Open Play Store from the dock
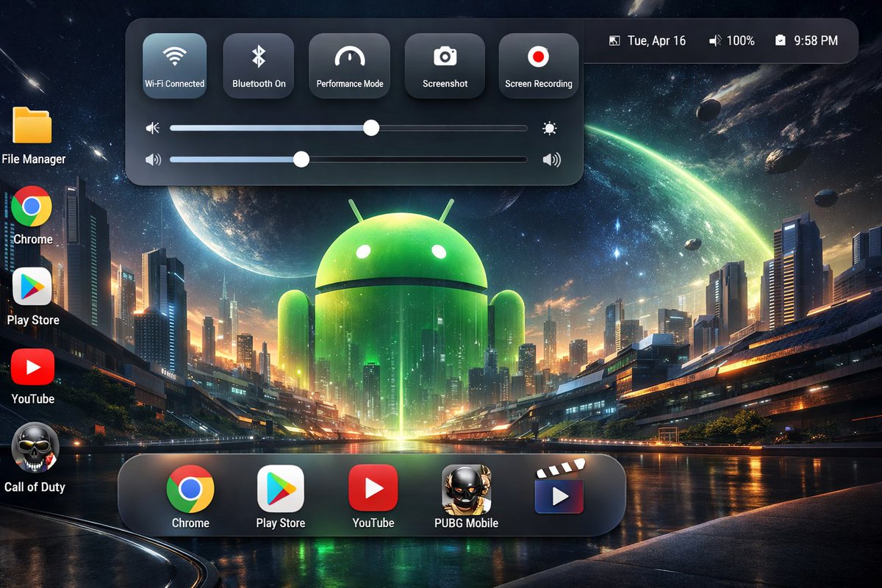This screenshot has height=588, width=882. (281, 497)
